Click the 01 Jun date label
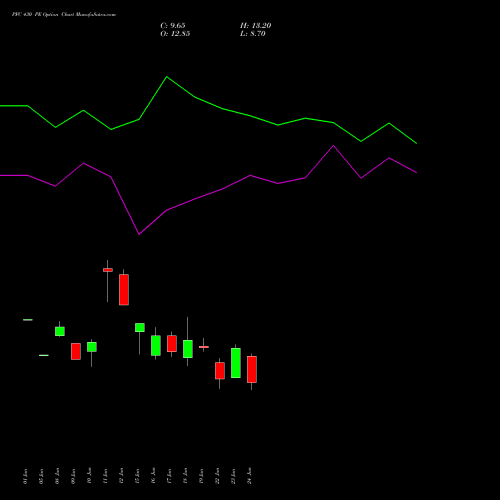This screenshot has height=500, width=500. [x=25, y=476]
